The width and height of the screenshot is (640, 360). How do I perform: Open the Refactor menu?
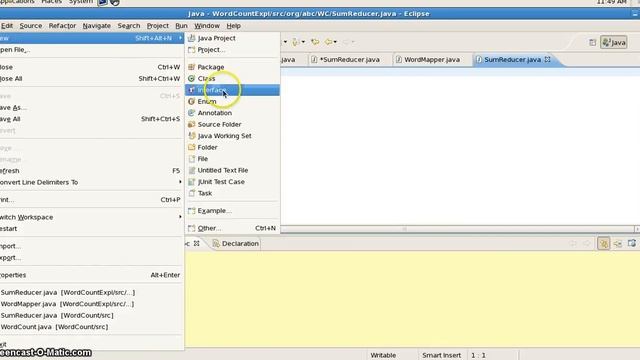point(62,26)
